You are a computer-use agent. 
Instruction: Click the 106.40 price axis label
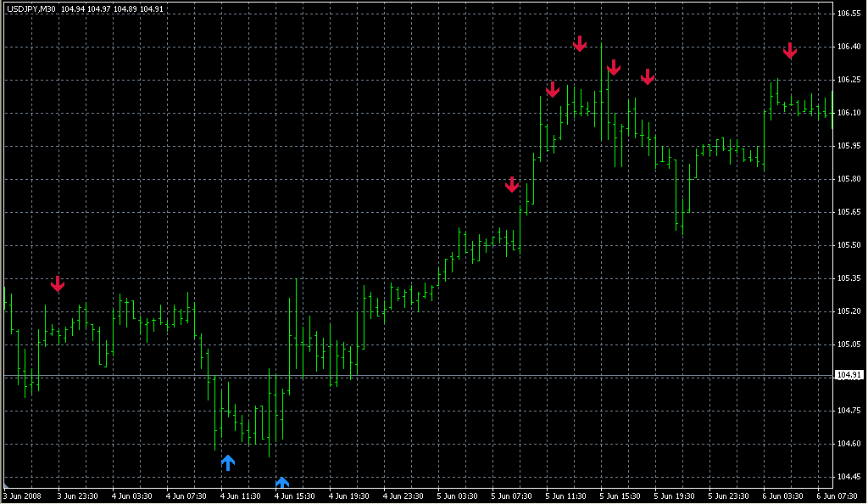point(849,47)
